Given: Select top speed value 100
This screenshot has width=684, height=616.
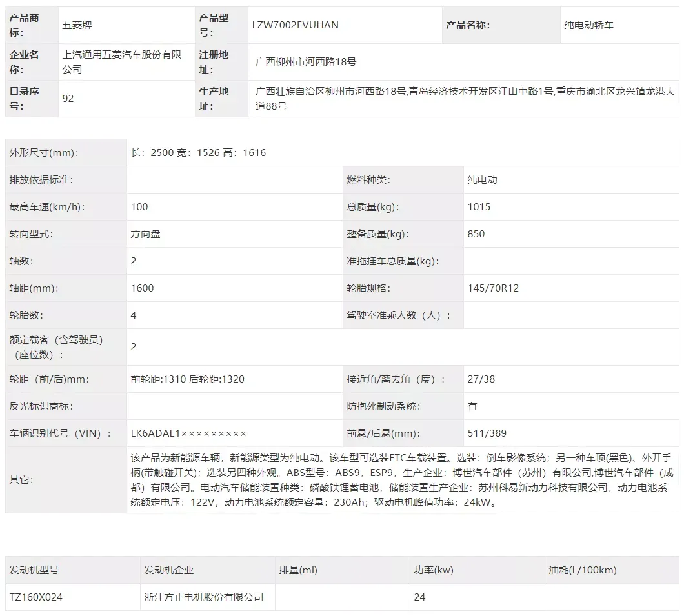Looking at the screenshot, I should (x=139, y=206).
